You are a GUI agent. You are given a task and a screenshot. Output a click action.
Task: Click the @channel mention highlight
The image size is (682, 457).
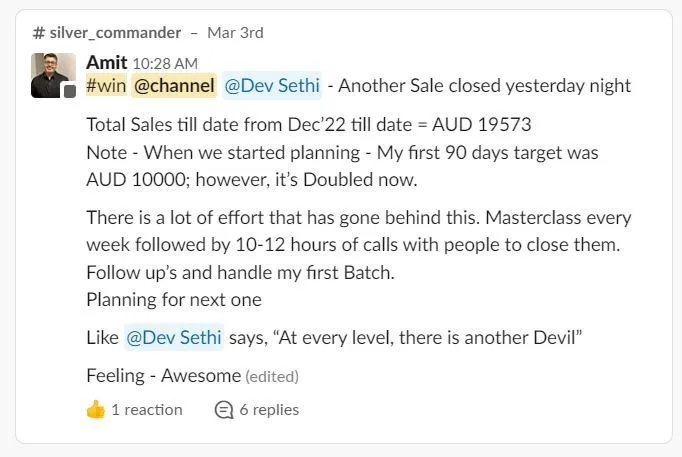pyautogui.click(x=174, y=86)
